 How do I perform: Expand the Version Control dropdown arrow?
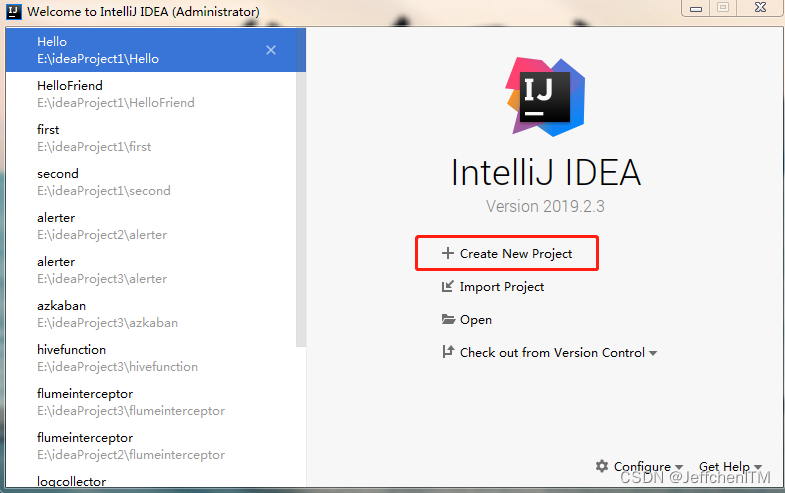coord(653,353)
